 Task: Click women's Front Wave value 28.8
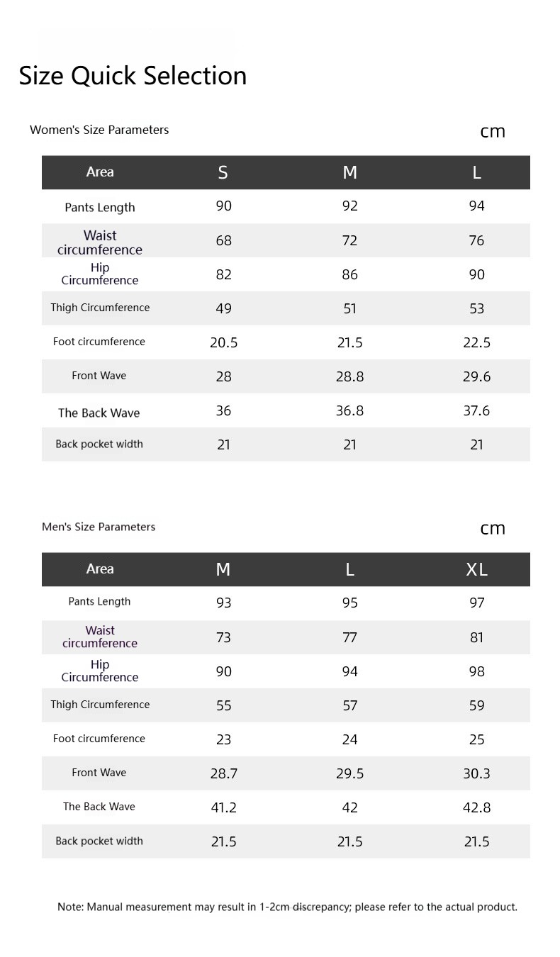tap(350, 376)
